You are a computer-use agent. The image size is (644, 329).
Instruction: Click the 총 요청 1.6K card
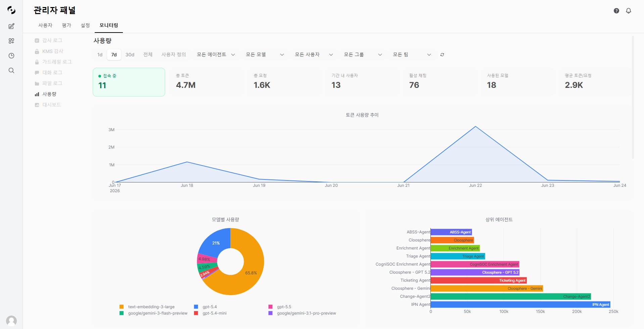[x=284, y=82]
